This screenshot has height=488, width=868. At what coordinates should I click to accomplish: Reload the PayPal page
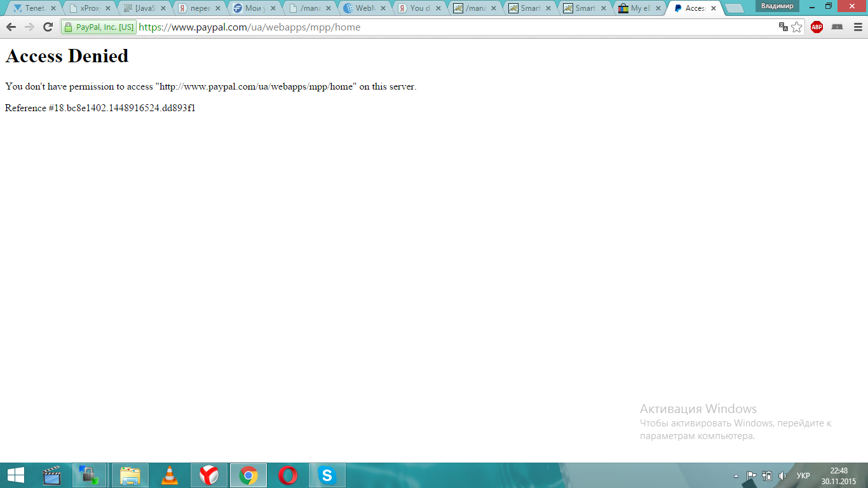(x=48, y=27)
